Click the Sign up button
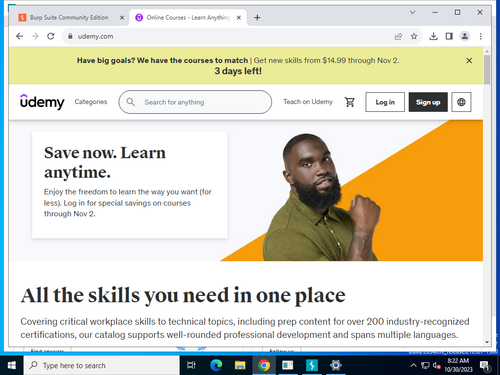 [x=428, y=102]
